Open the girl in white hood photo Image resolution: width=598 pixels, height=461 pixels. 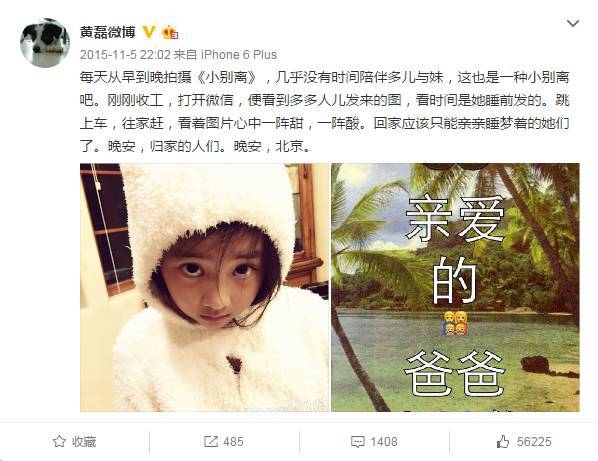tap(204, 288)
